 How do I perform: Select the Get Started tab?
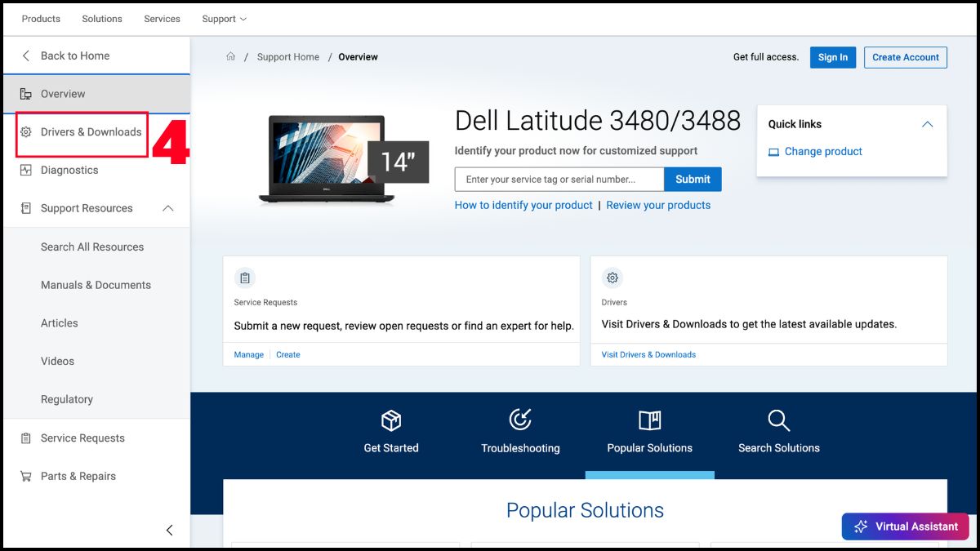click(x=391, y=433)
